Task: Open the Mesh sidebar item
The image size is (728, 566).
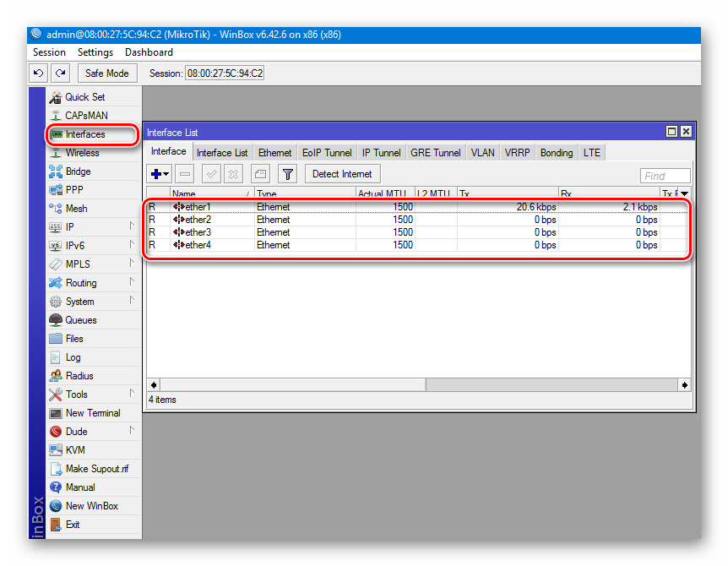Action: pyautogui.click(x=94, y=209)
